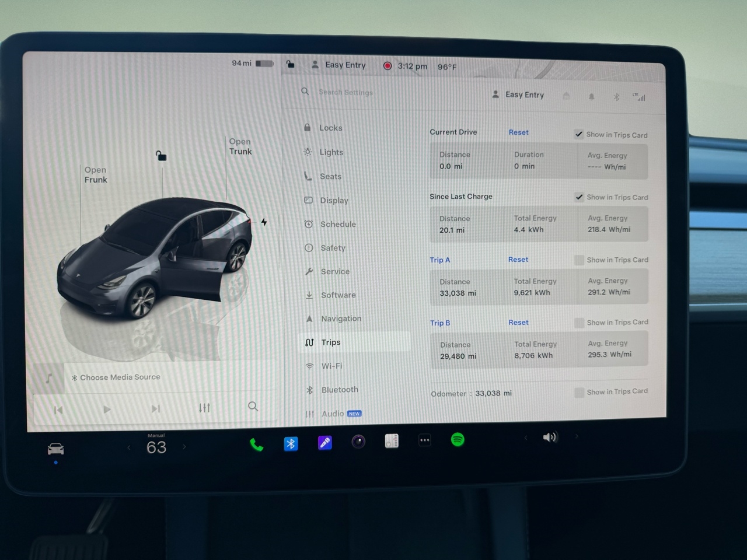Tap the lock icon above the car
Screen dimensions: 747x560
click(x=161, y=156)
